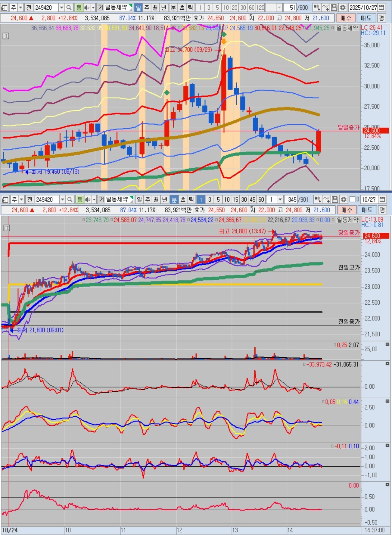Click the candlestick-style icon in the top toolbar
Image resolution: width=392 pixels, height=535 pixels.
tap(316, 8)
